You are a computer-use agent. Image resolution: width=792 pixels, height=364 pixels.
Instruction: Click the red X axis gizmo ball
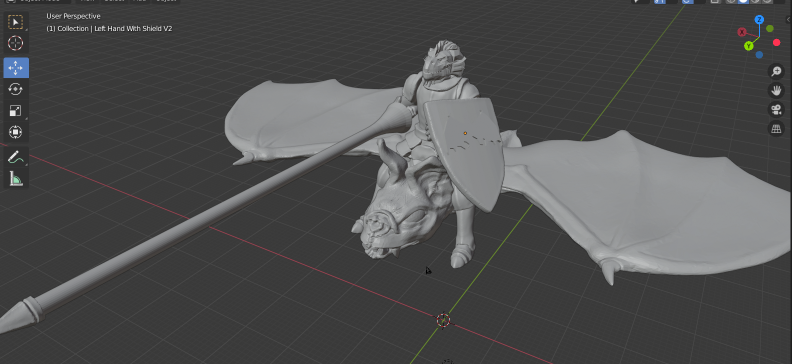(742, 32)
